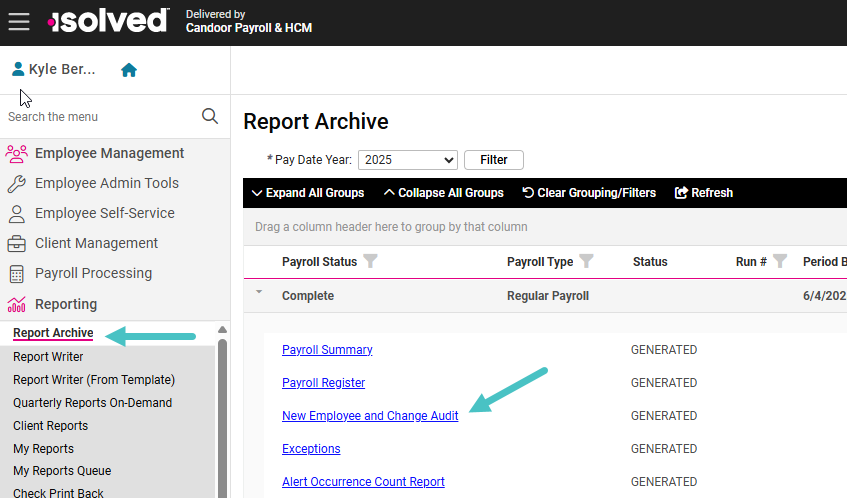Open the Pay Date Year dropdown
847x498 pixels.
point(408,160)
